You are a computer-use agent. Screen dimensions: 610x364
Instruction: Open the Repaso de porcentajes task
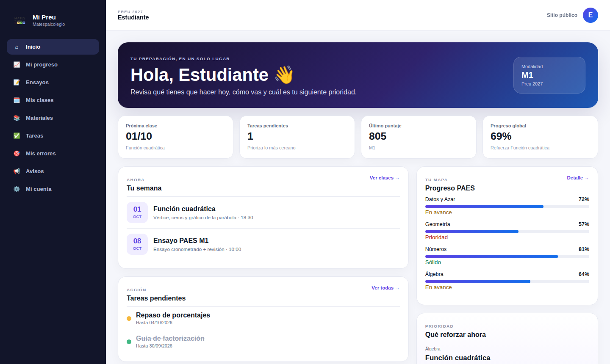click(263, 318)
